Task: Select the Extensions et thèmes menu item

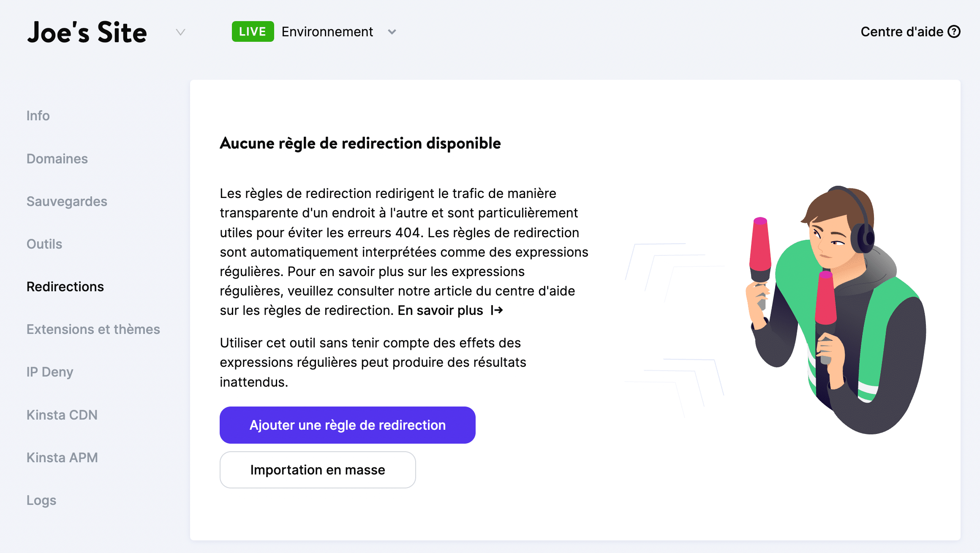Action: tap(93, 329)
